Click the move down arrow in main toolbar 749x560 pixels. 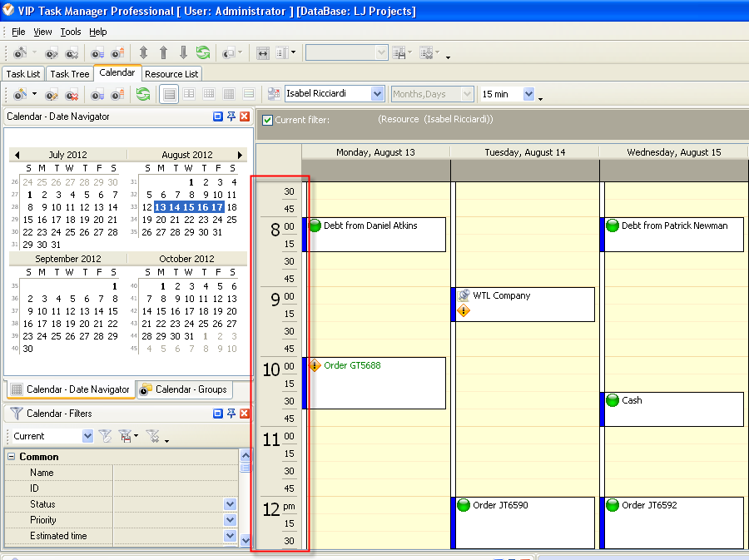[x=183, y=52]
